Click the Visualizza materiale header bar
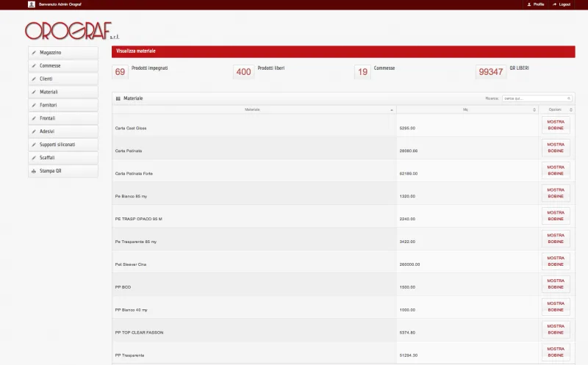The width and height of the screenshot is (588, 365). tap(343, 51)
